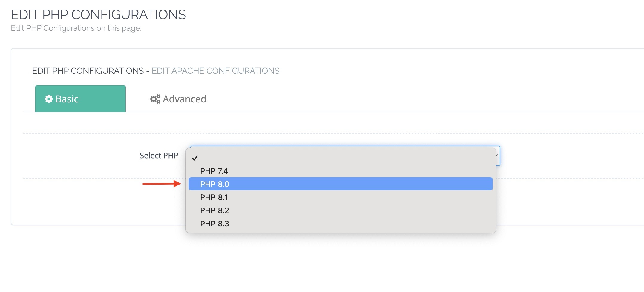Viewport: 644px width, 292px height.
Task: Click the Select PHP field label
Action: (x=159, y=156)
